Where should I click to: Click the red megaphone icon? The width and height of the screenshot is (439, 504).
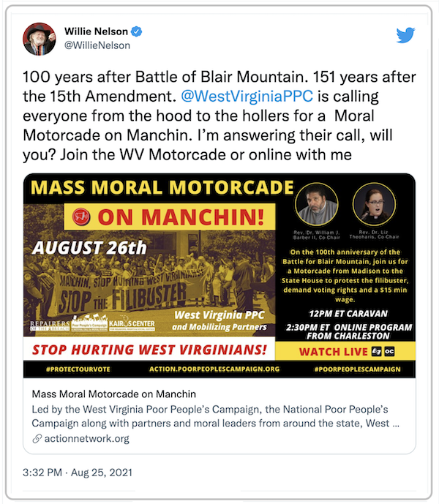[x=81, y=217]
